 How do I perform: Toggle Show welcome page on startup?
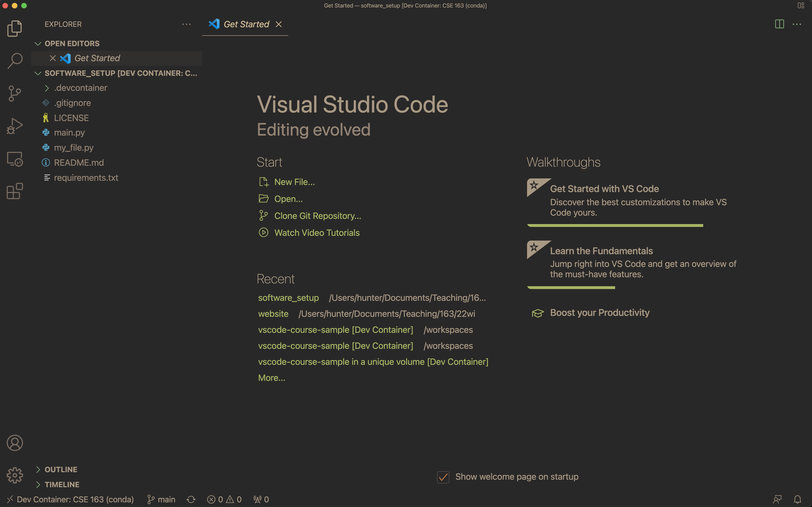(443, 477)
